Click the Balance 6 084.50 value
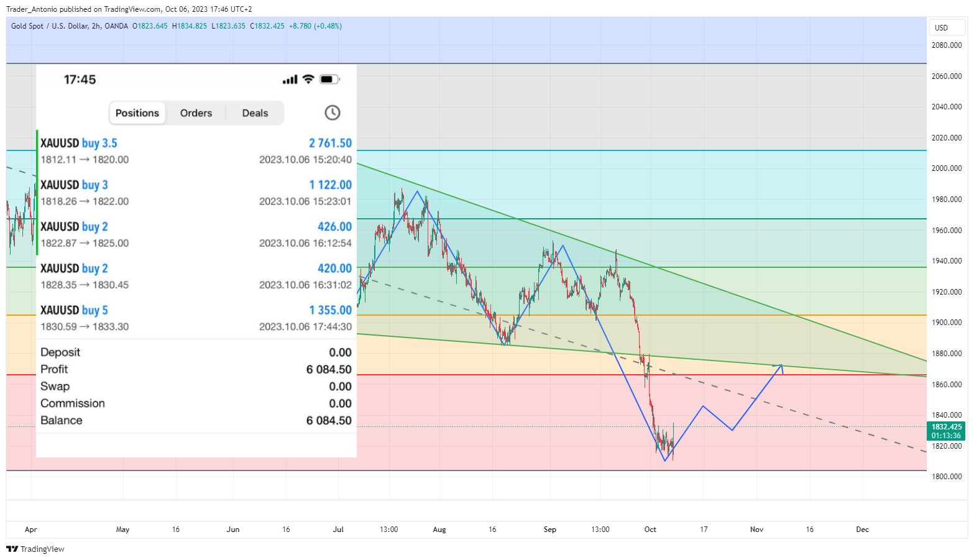Viewport: 974px width, 560px height. 329,420
